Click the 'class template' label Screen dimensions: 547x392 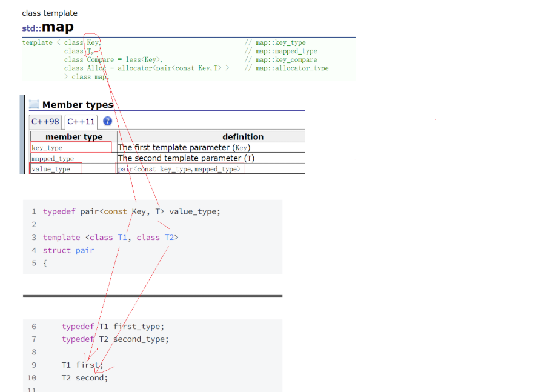click(x=50, y=13)
